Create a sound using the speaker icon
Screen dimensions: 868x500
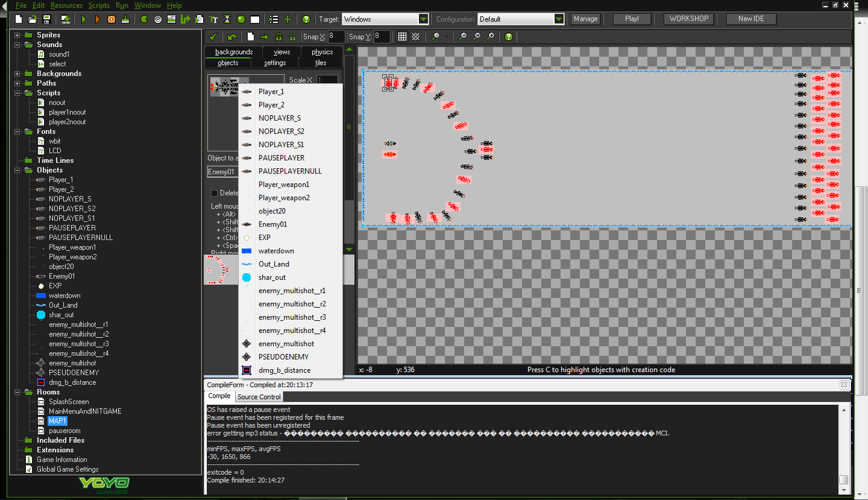(158, 19)
